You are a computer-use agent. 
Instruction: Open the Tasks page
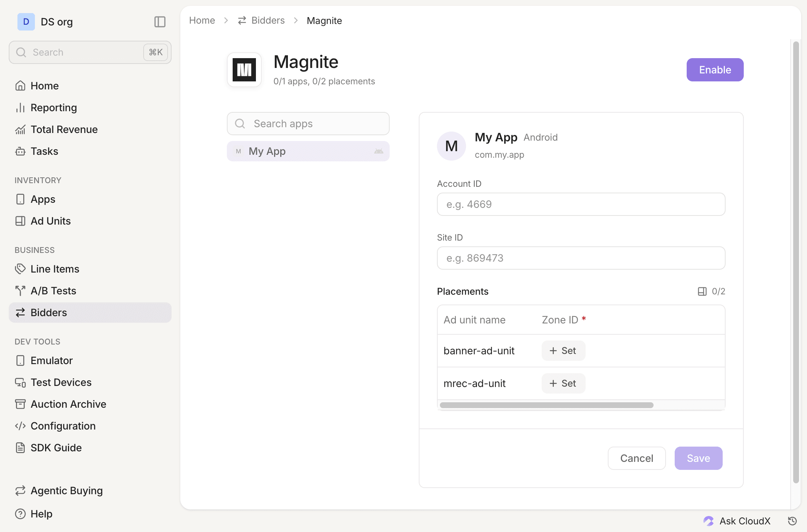tap(90, 151)
